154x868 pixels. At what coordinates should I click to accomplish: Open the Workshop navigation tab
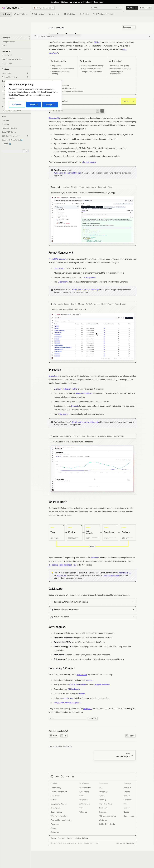click(70, 14)
